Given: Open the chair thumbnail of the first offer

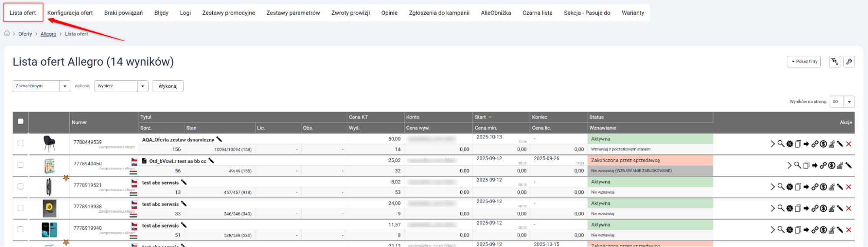Looking at the screenshot, I should tap(49, 143).
